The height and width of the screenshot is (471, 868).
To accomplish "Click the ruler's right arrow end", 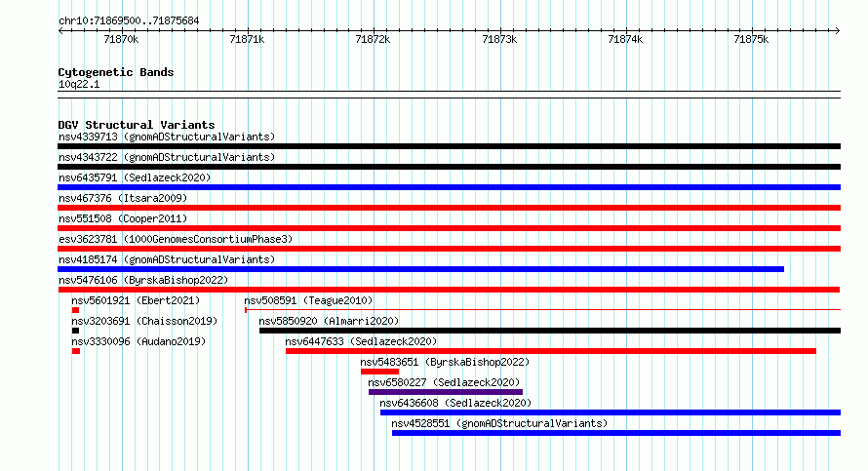I will pyautogui.click(x=838, y=31).
